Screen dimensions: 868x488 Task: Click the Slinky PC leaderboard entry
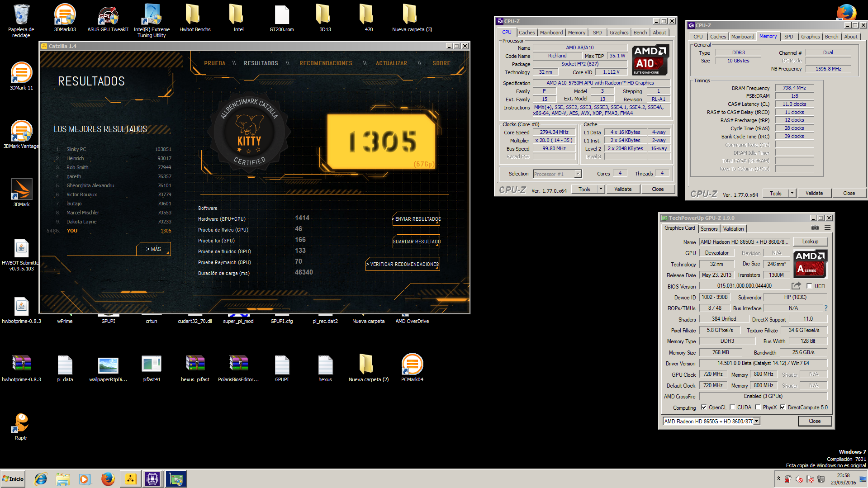(113, 149)
